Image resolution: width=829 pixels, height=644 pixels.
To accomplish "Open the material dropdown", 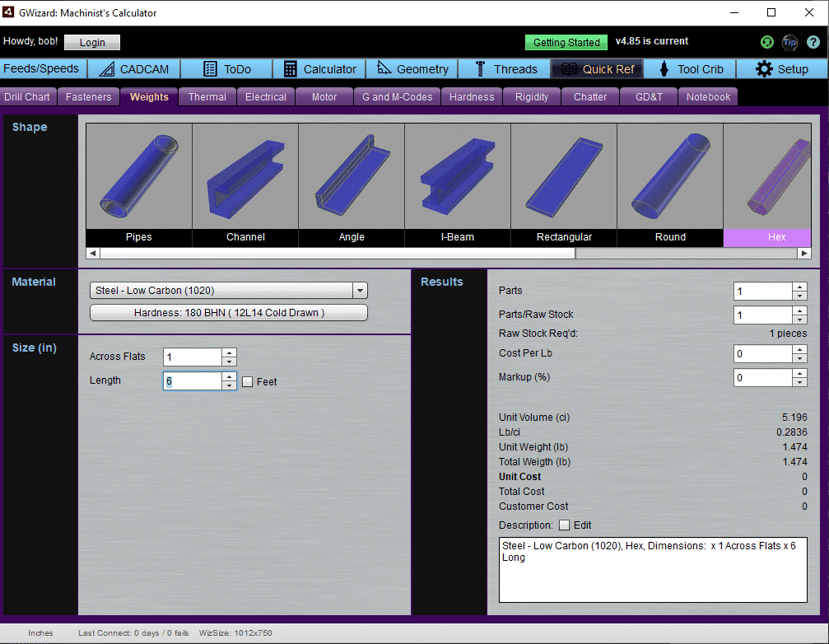I will click(x=360, y=290).
